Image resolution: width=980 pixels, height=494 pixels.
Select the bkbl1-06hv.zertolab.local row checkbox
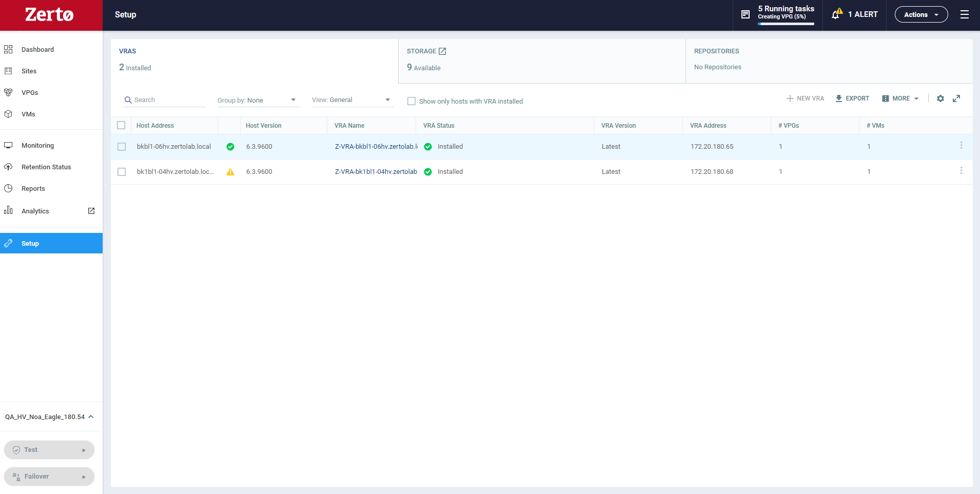pyautogui.click(x=122, y=147)
